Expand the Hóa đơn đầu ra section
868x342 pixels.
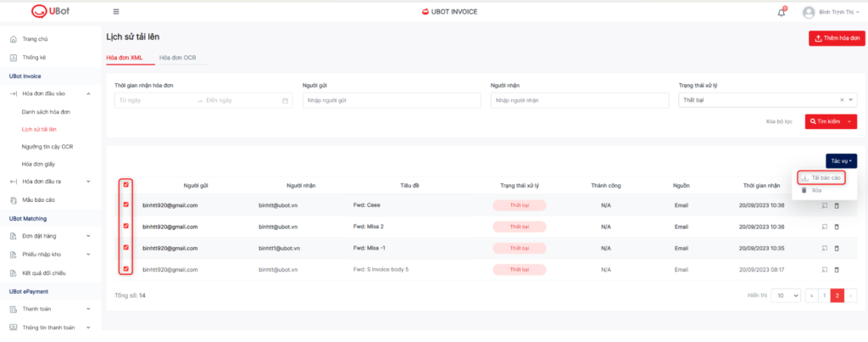click(88, 182)
